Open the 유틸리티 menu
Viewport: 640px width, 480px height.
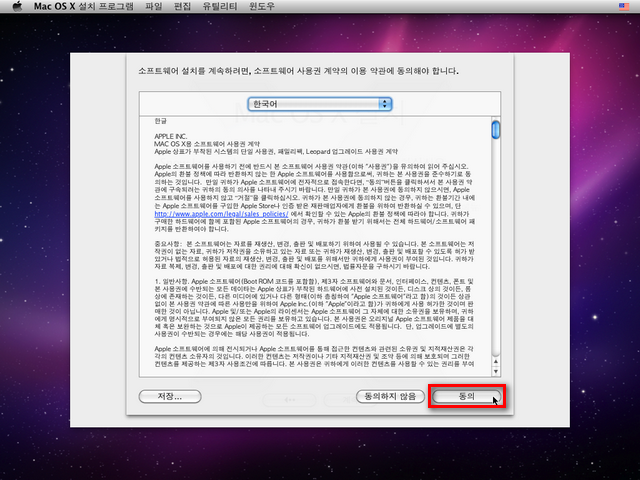220,7
